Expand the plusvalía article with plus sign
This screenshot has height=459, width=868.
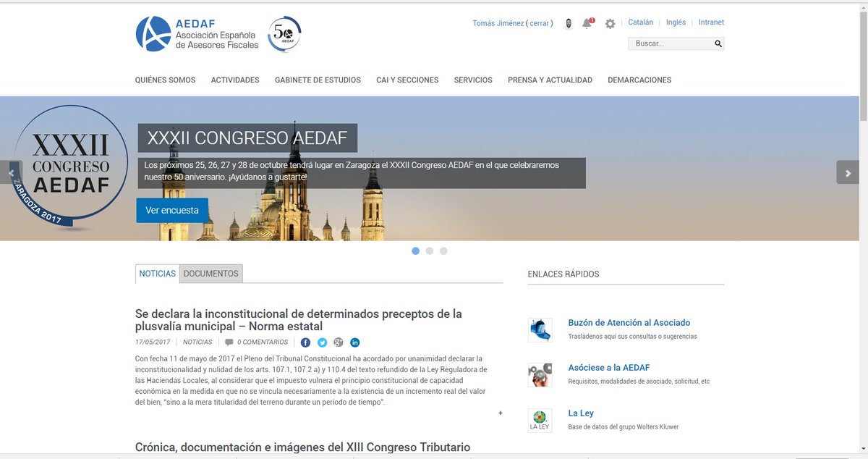500,413
